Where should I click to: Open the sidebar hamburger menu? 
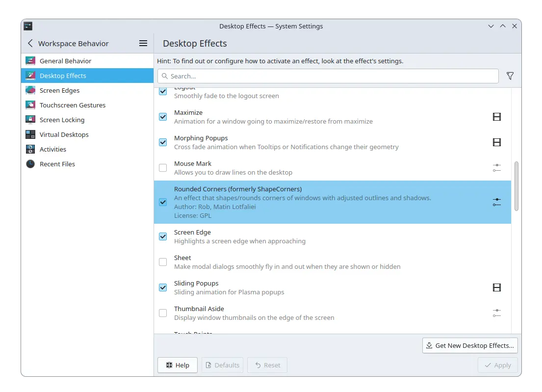pyautogui.click(x=143, y=43)
